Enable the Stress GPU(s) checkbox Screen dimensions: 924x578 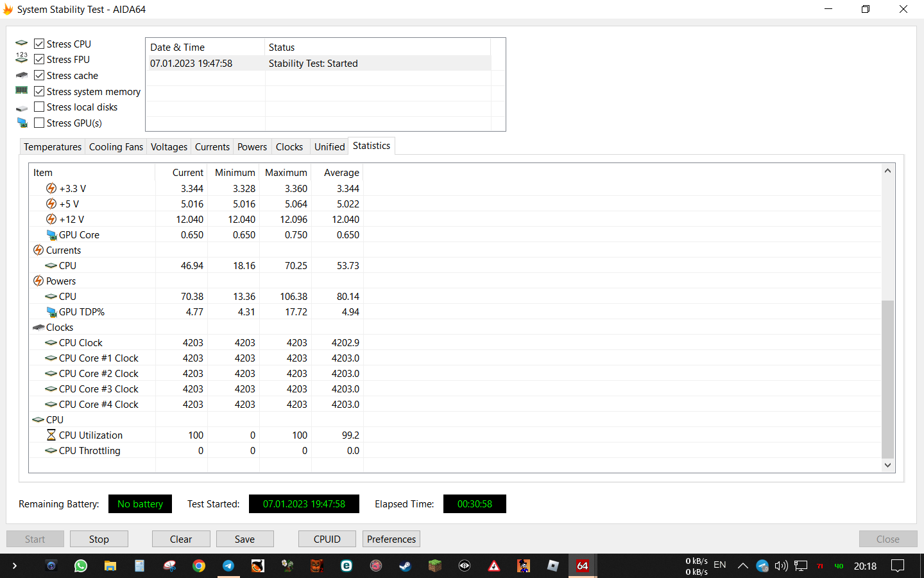coord(39,123)
